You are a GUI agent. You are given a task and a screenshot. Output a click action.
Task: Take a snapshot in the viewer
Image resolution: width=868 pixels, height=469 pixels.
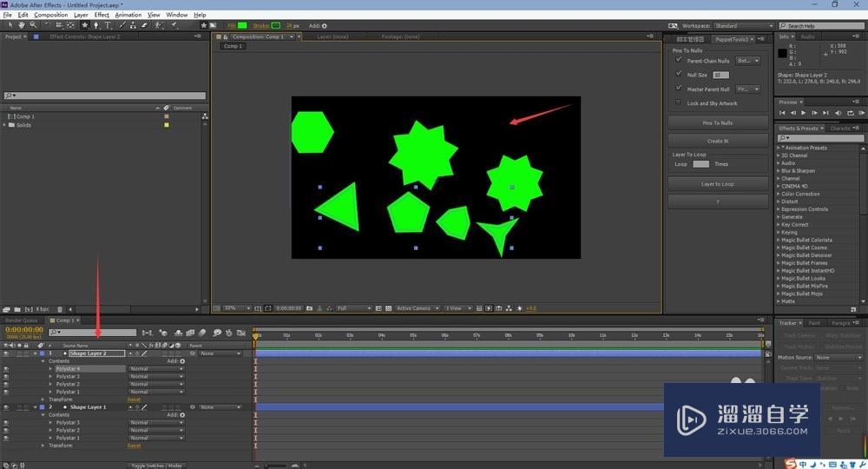(x=310, y=308)
